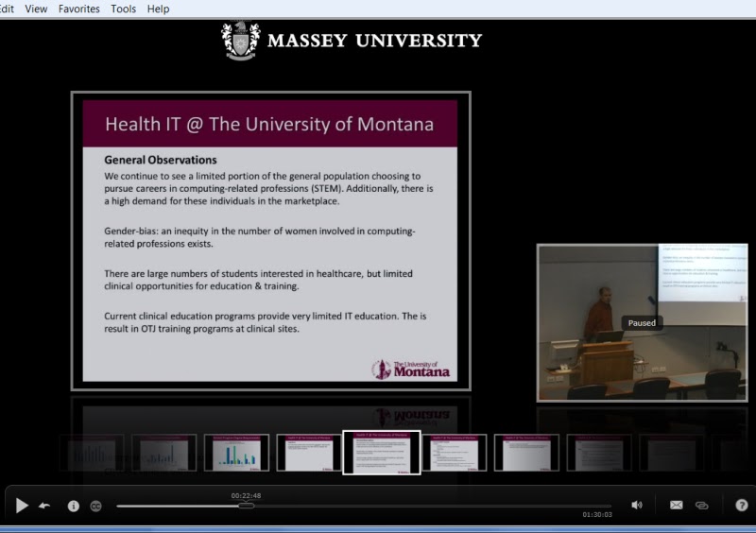Select the second thumbnail after the highlighted slide
This screenshot has width=756, height=533.
pyautogui.click(x=526, y=453)
